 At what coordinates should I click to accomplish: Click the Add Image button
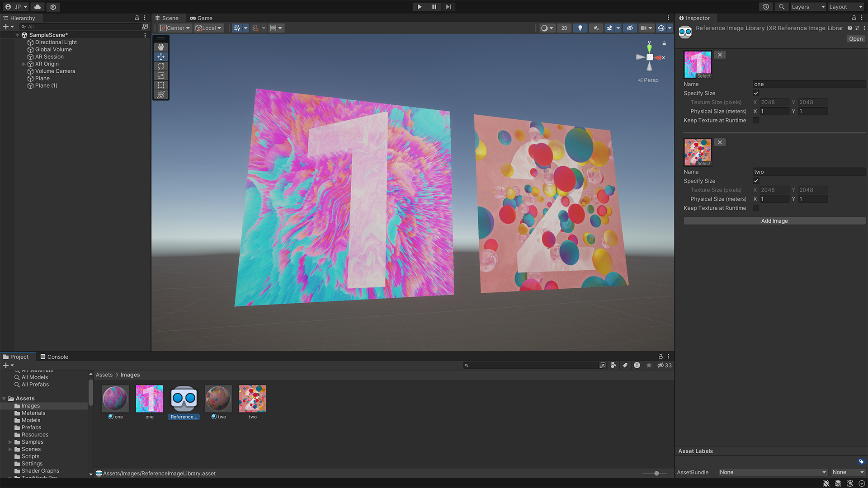click(774, 221)
